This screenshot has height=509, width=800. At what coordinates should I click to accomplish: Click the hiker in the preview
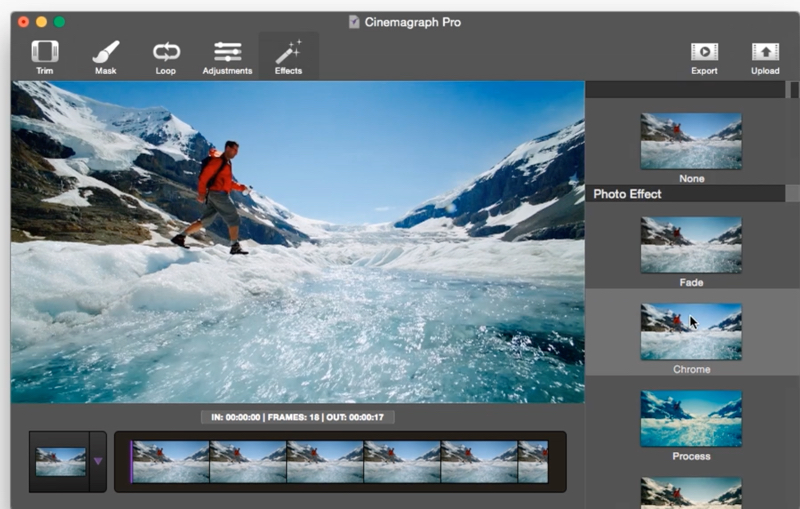[218, 197]
